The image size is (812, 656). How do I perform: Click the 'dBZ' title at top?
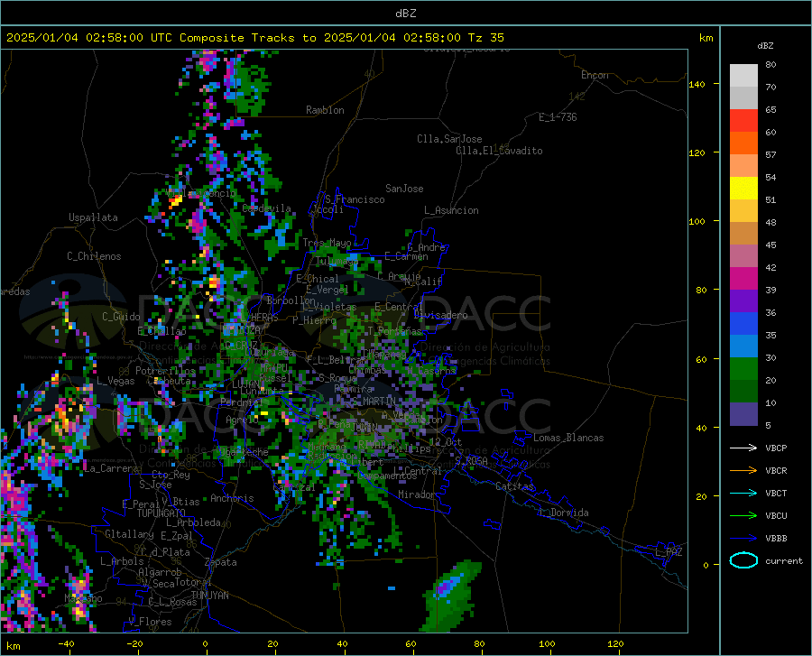pyautogui.click(x=405, y=14)
